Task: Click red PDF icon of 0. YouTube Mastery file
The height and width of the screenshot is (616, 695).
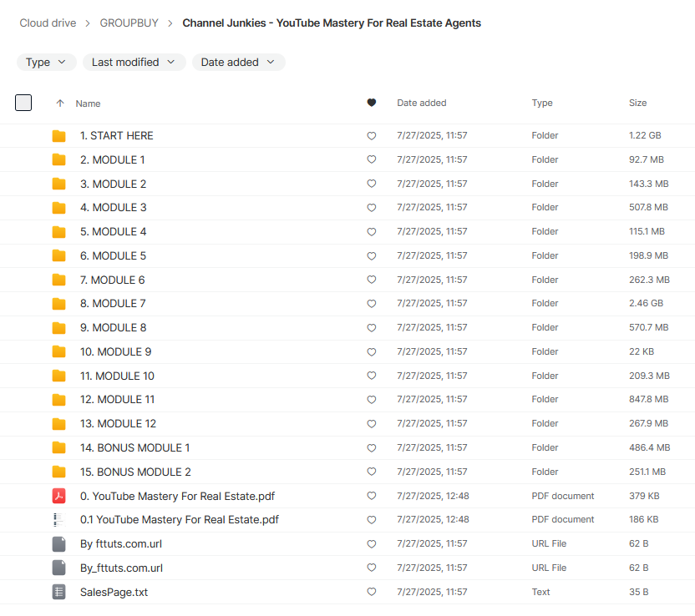Action: click(58, 496)
